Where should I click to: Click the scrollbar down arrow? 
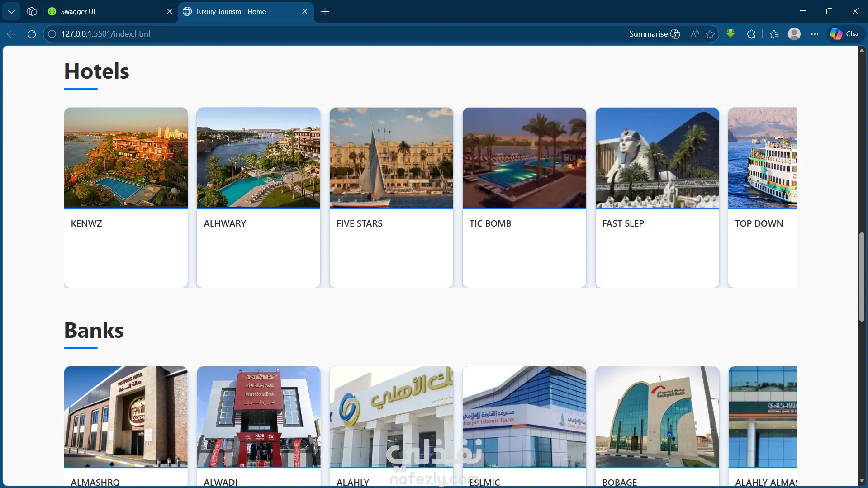pos(862,481)
